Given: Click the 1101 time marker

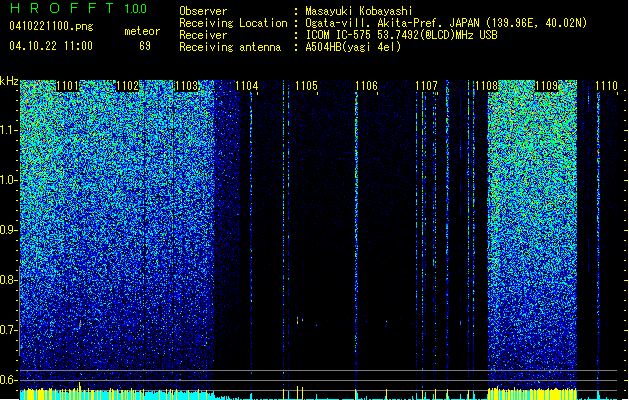Looking at the screenshot, I should point(67,86).
